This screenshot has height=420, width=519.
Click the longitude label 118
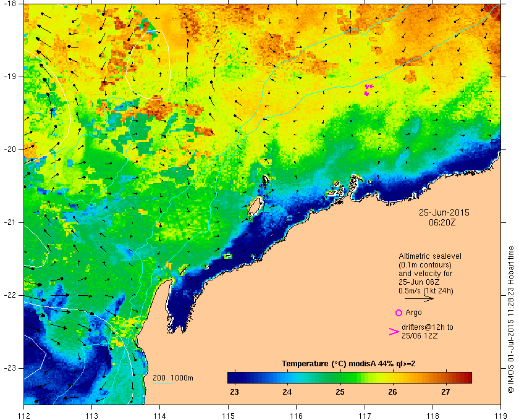click(x=432, y=416)
